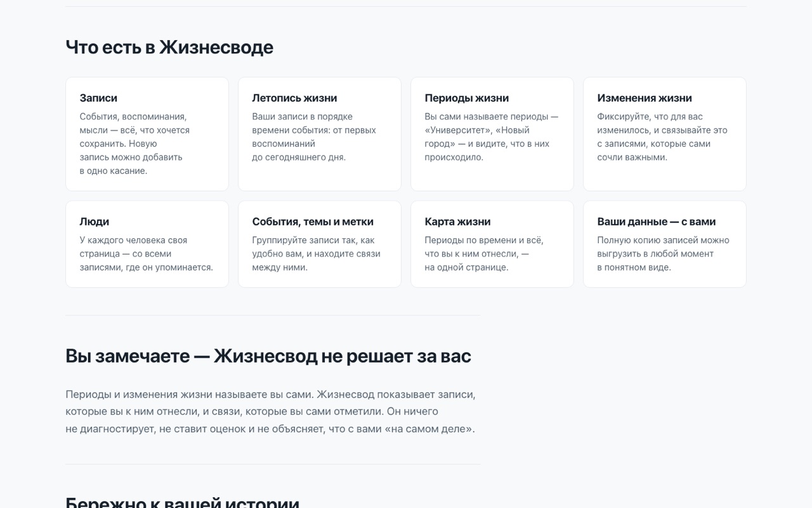Select the 'Люди' card heading
Screen dimensions: 812x508
94,222
